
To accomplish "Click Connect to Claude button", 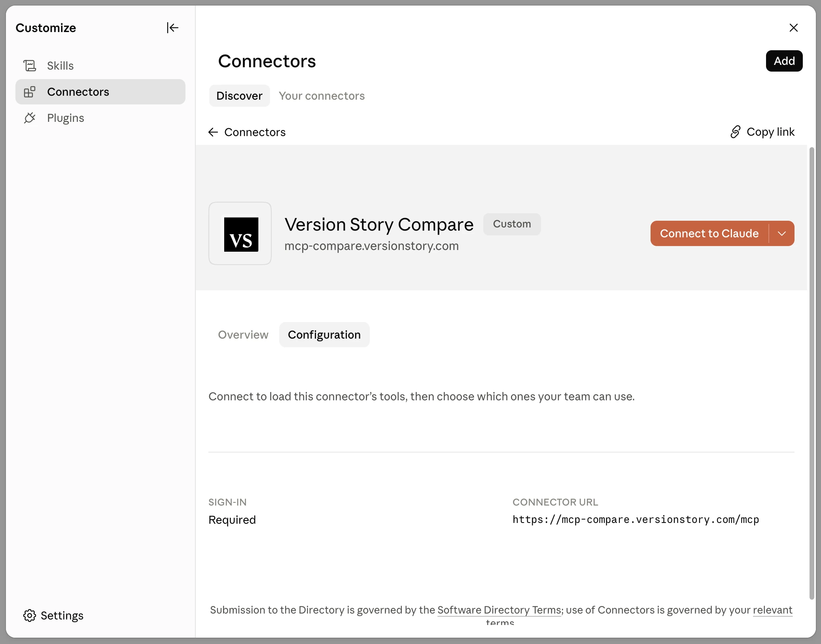I will [709, 233].
